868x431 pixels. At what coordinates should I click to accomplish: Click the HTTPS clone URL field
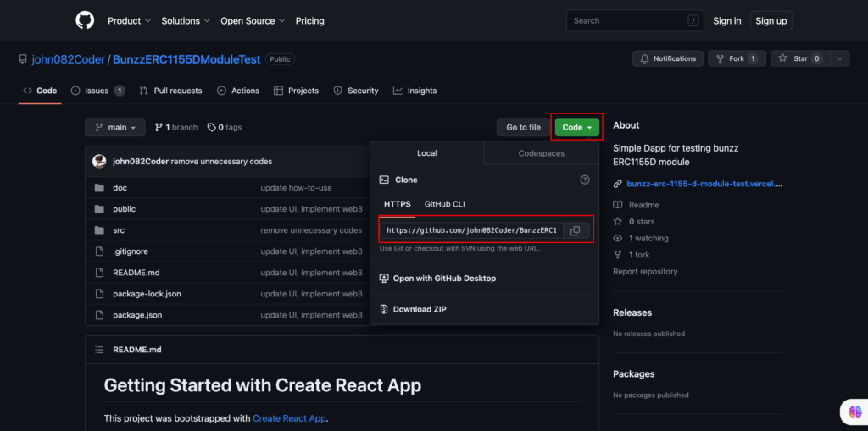click(471, 230)
